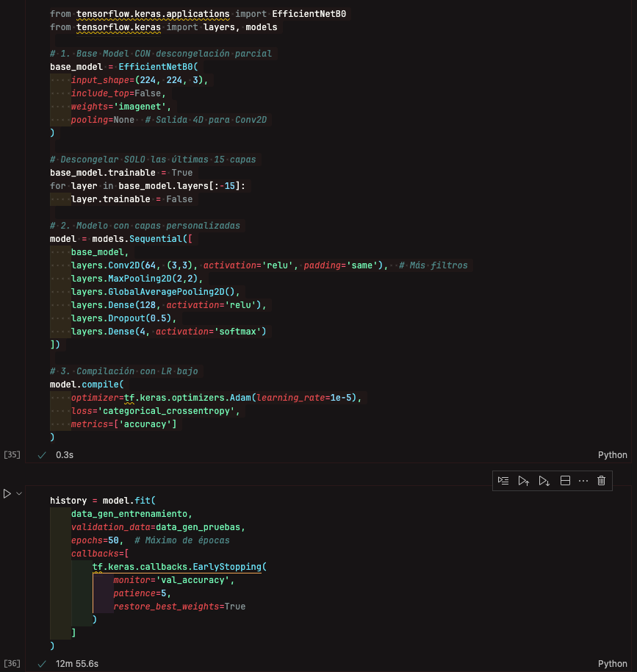Split the cell with the toolbar icon
Image resolution: width=637 pixels, height=672 pixels.
tap(565, 481)
